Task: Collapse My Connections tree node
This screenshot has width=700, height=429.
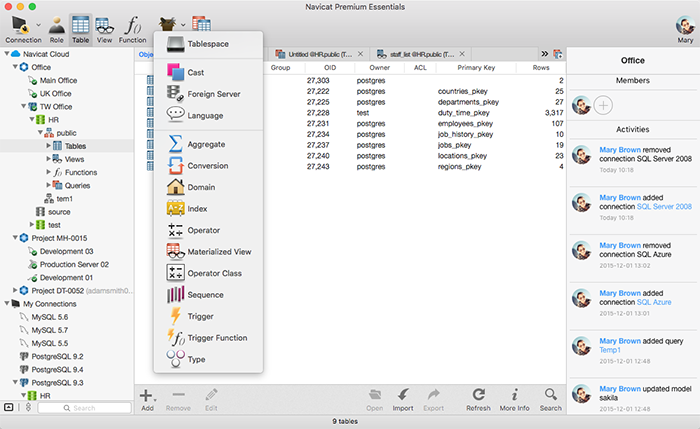Action: (x=7, y=303)
